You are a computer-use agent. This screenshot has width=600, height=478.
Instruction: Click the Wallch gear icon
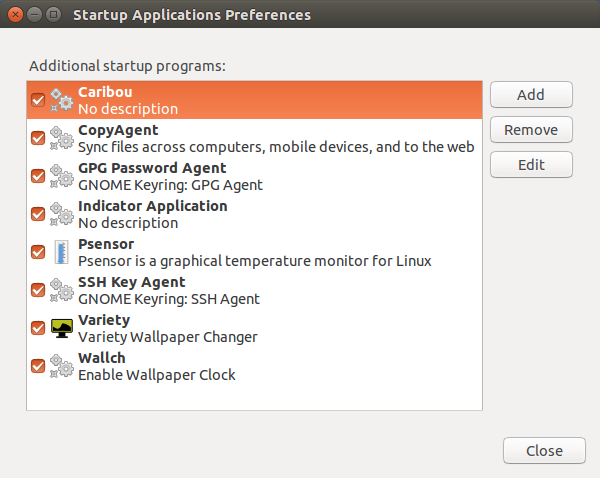tap(61, 366)
